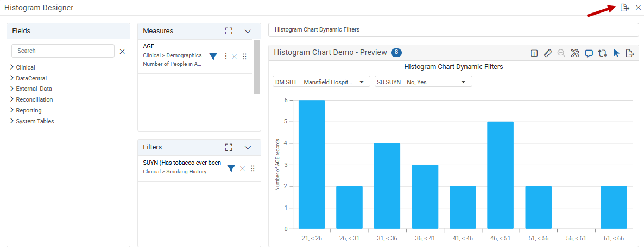Click the 'Number of AGE records' axis label
The width and height of the screenshot is (644, 250).
pos(277,165)
